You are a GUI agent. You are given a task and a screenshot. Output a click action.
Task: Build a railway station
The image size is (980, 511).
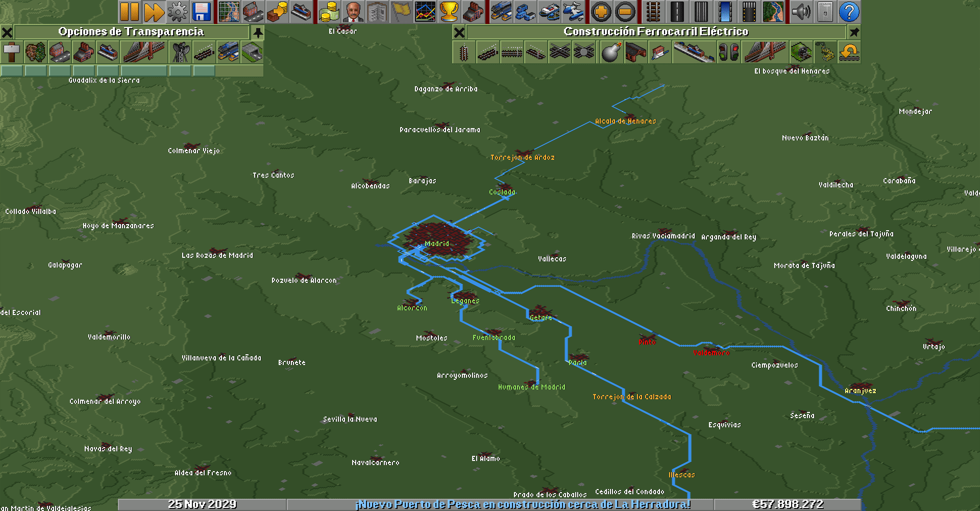(x=694, y=52)
